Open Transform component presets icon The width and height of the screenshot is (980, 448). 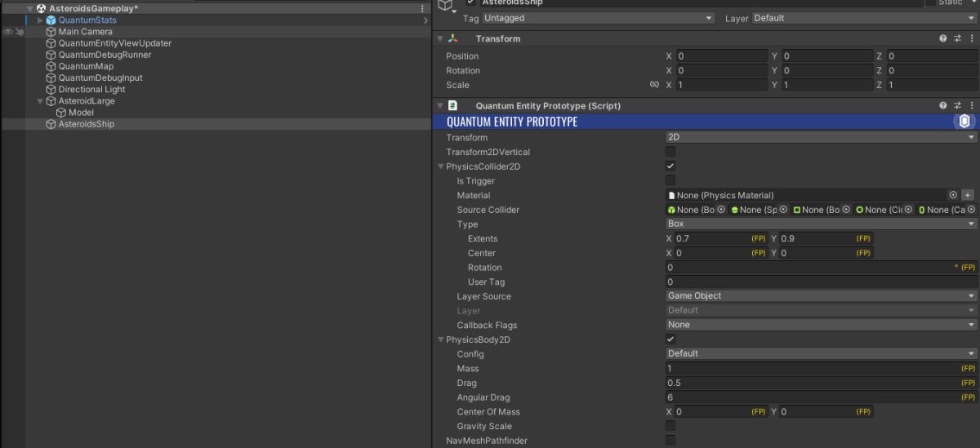pyautogui.click(x=958, y=38)
